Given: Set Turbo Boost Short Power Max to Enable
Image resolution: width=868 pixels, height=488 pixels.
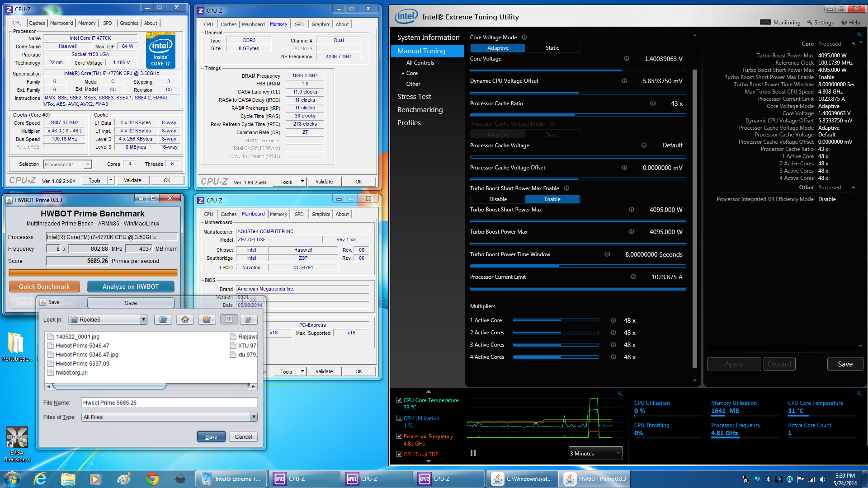Looking at the screenshot, I should click(x=552, y=199).
